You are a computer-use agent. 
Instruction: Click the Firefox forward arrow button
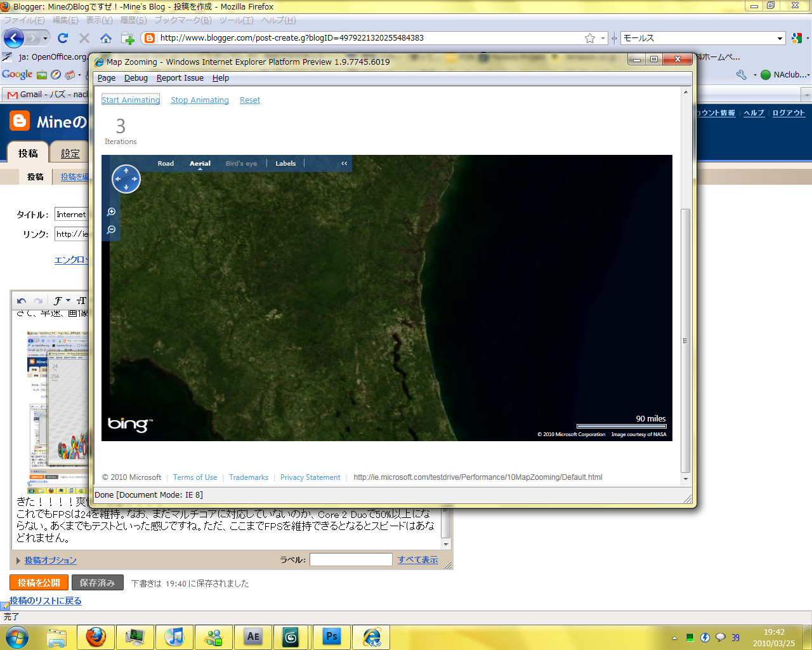point(34,38)
